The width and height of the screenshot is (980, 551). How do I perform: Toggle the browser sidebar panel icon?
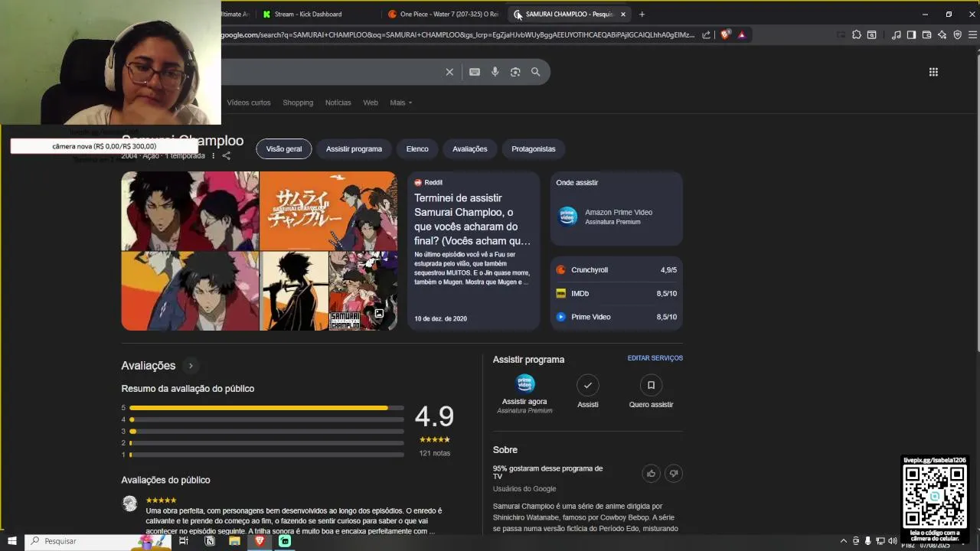tap(911, 34)
